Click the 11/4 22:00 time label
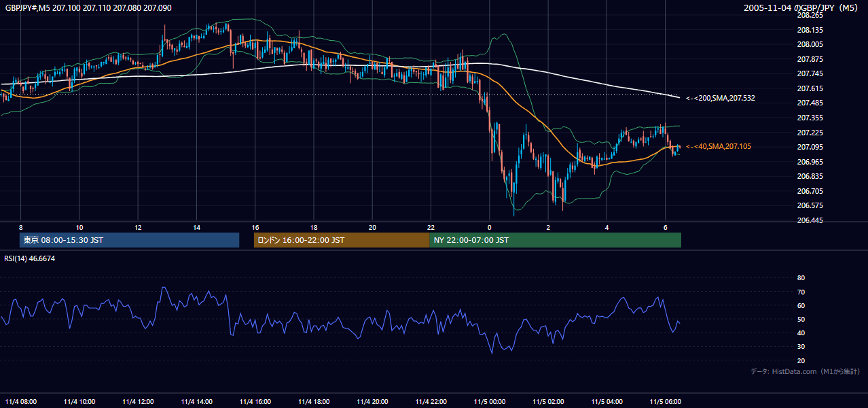868x408 pixels. (431, 401)
